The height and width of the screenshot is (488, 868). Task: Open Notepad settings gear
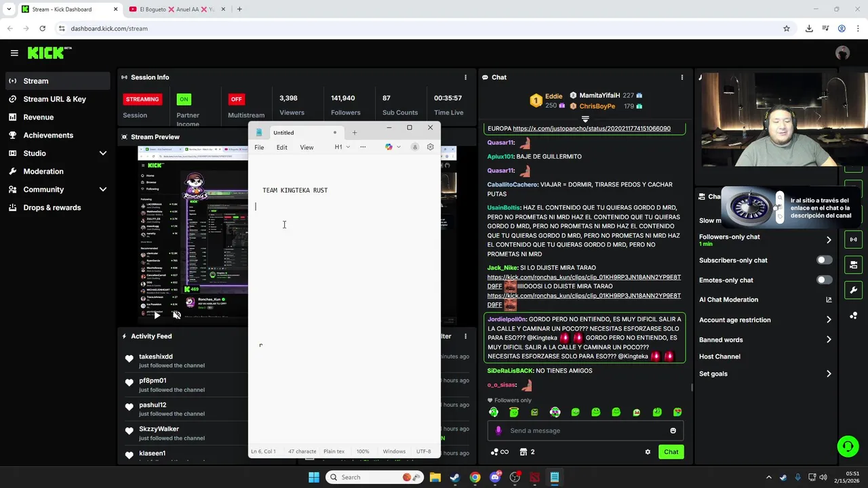pyautogui.click(x=430, y=147)
